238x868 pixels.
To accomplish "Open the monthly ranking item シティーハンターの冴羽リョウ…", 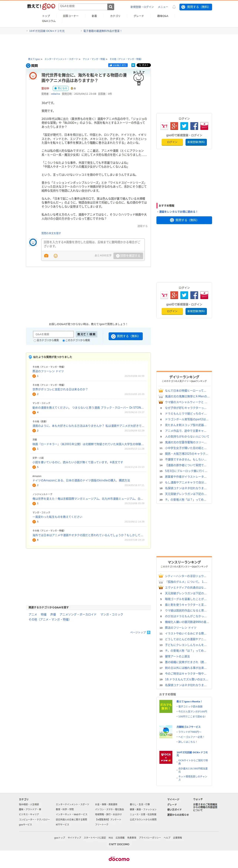I will tap(186, 576).
